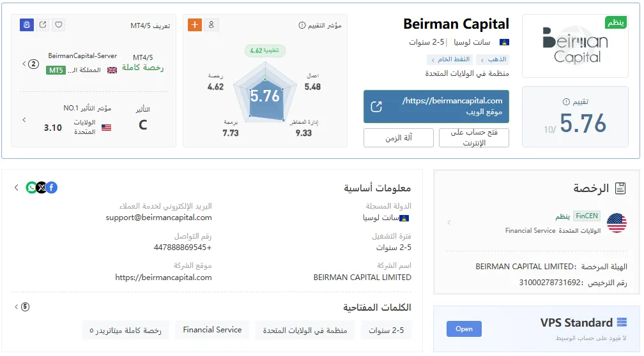
Task: Expand the keywords list with 5 count
Action: coord(22,307)
